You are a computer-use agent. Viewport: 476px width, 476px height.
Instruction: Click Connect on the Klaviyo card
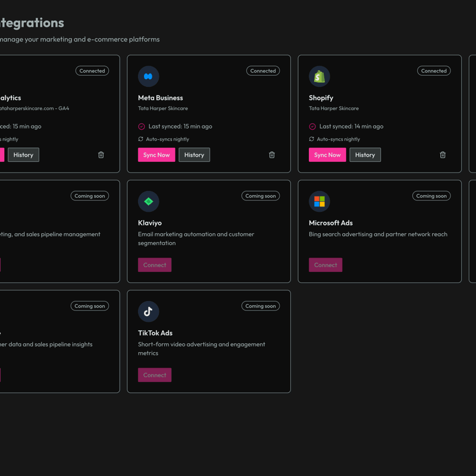[155, 265]
